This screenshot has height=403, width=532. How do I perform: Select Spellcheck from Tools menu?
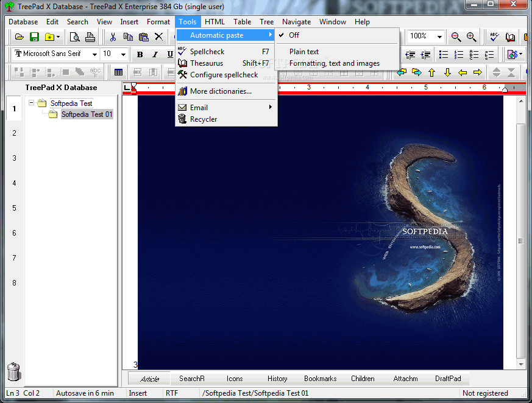coord(226,52)
